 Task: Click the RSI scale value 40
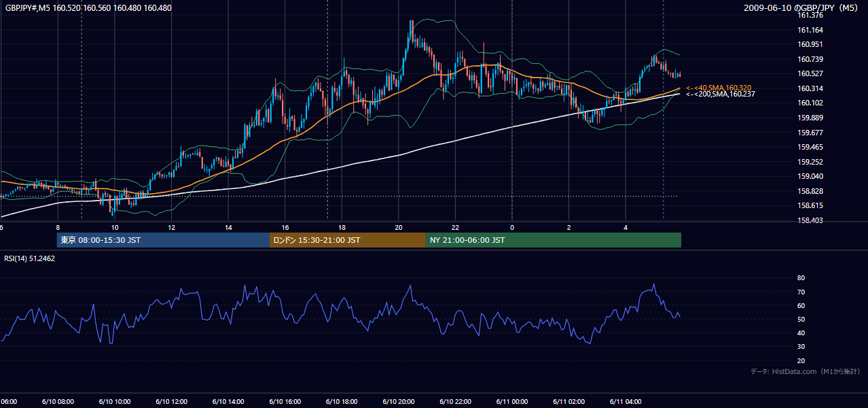(801, 333)
